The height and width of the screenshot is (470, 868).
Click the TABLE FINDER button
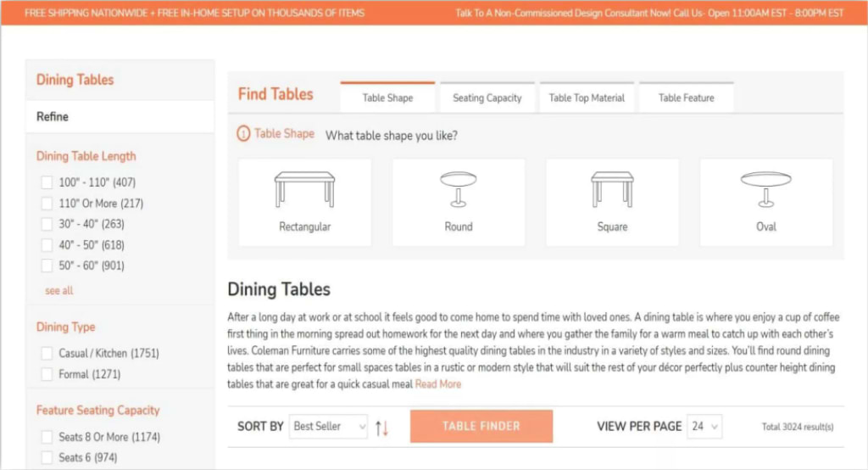tap(481, 426)
